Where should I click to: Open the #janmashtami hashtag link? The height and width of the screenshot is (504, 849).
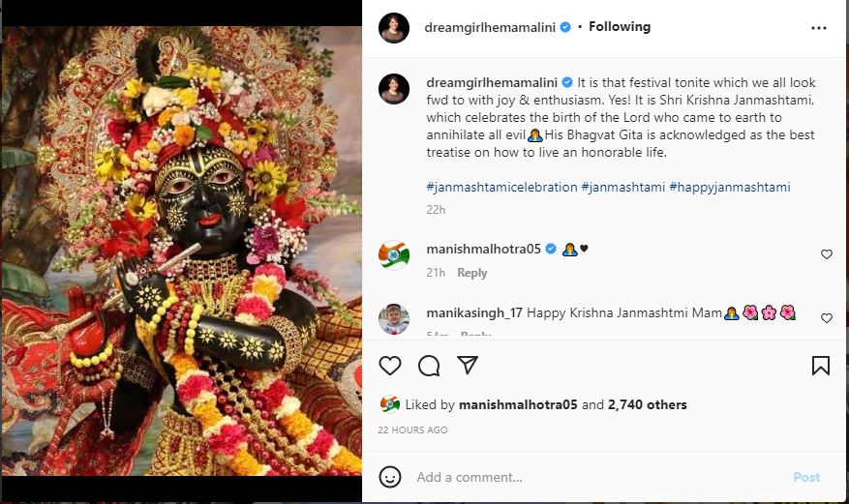(x=622, y=187)
